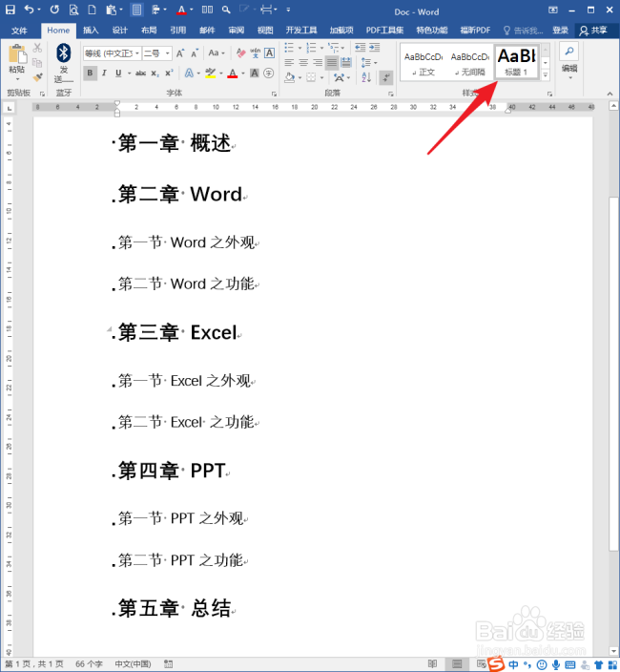Open Print Preview from the quick access toolbar
The height and width of the screenshot is (672, 620).
coord(73,10)
